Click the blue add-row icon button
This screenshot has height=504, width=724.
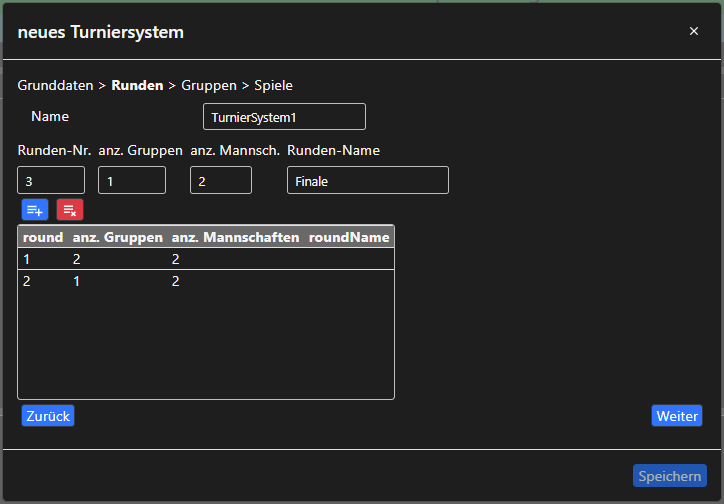(x=35, y=210)
